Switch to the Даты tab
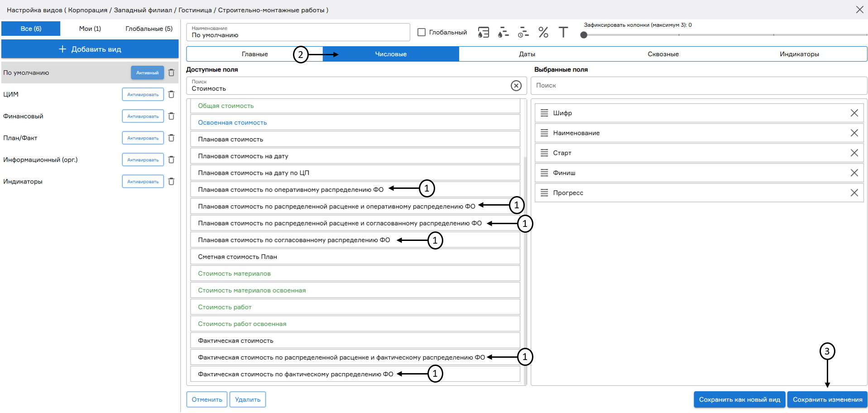868x413 pixels. pyautogui.click(x=527, y=54)
